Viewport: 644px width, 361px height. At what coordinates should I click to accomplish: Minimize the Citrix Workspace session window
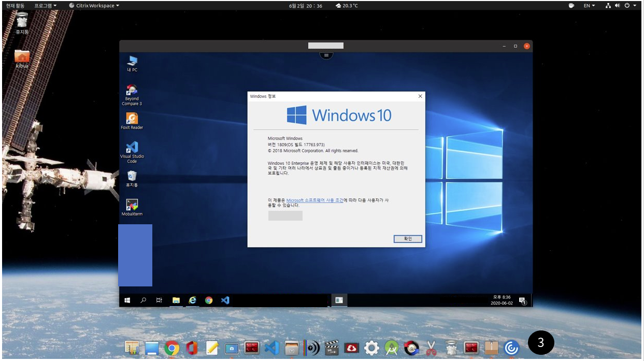tap(505, 46)
